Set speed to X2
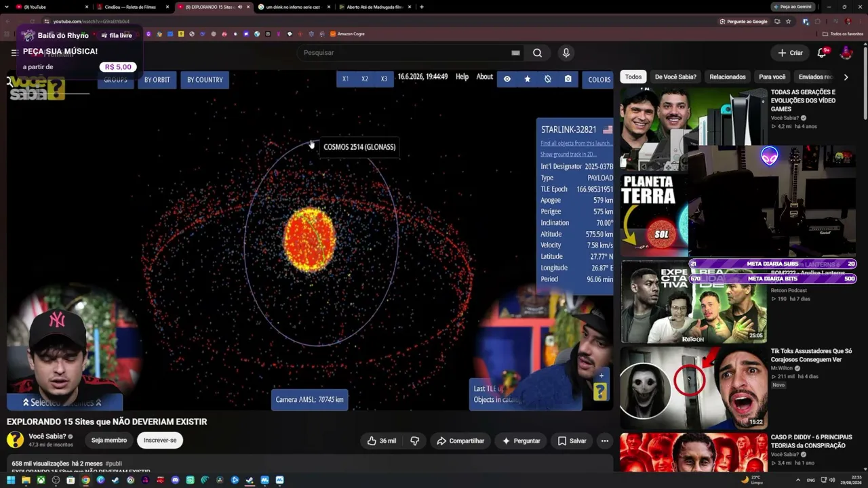The height and width of the screenshot is (488, 868). click(365, 79)
